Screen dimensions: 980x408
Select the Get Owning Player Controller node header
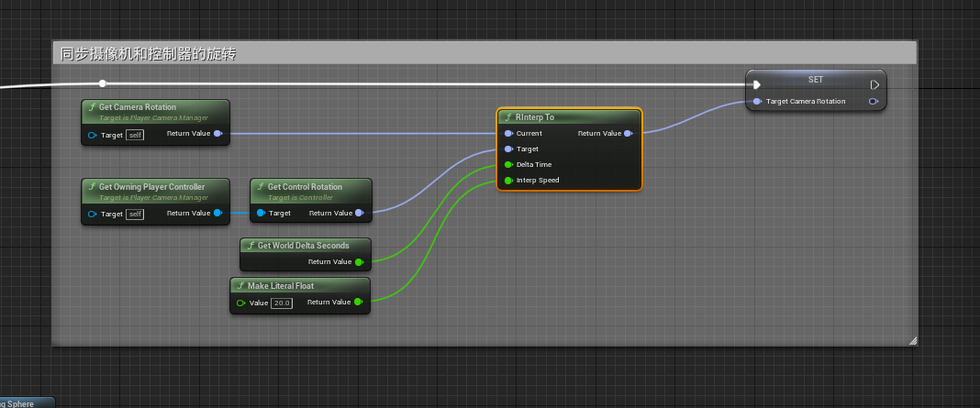click(x=152, y=187)
